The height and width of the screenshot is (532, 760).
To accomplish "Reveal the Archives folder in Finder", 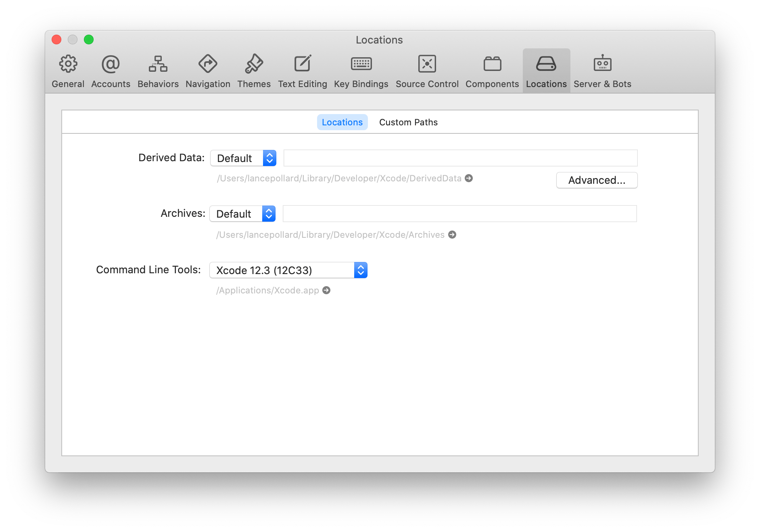I will coord(452,235).
